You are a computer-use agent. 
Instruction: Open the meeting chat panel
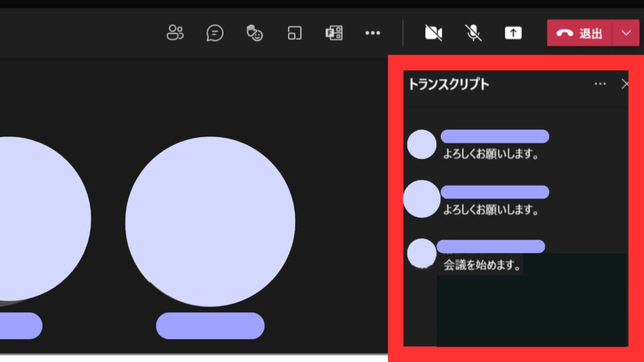214,33
